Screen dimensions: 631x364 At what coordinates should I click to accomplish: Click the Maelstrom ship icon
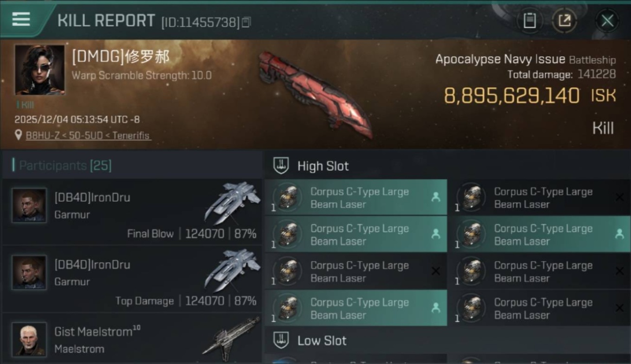tap(232, 336)
